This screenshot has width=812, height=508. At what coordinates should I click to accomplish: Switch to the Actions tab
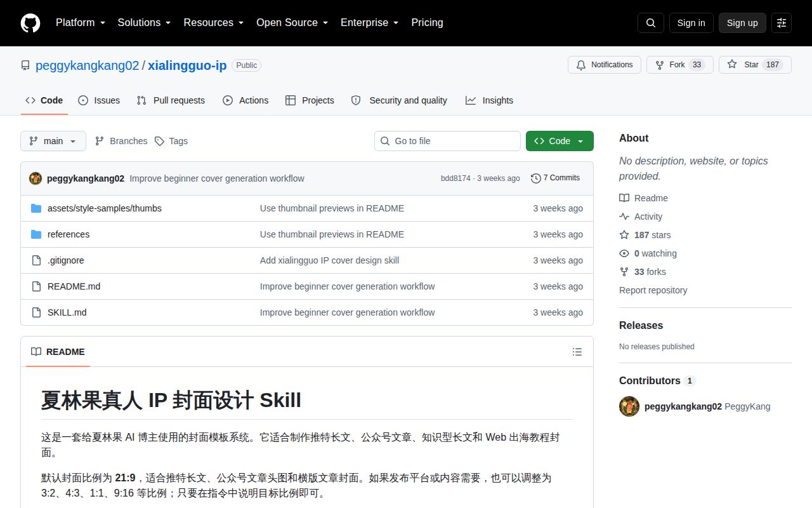pyautogui.click(x=246, y=100)
